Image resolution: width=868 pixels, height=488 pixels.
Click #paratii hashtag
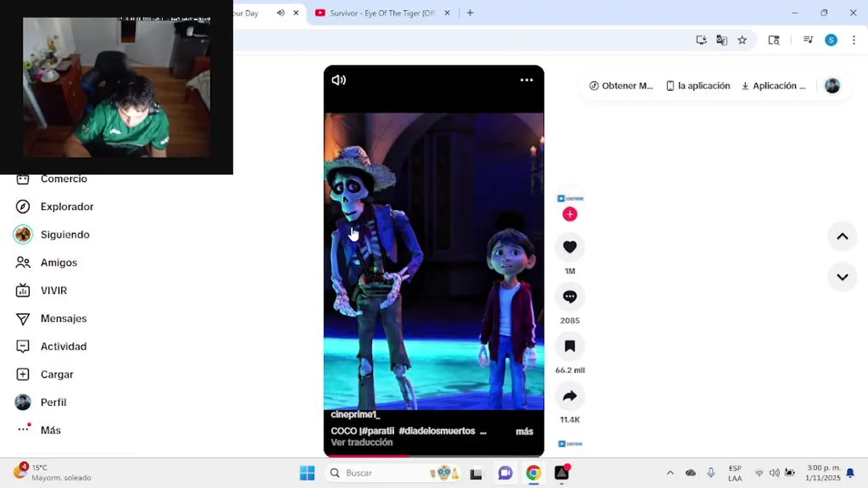point(377,431)
